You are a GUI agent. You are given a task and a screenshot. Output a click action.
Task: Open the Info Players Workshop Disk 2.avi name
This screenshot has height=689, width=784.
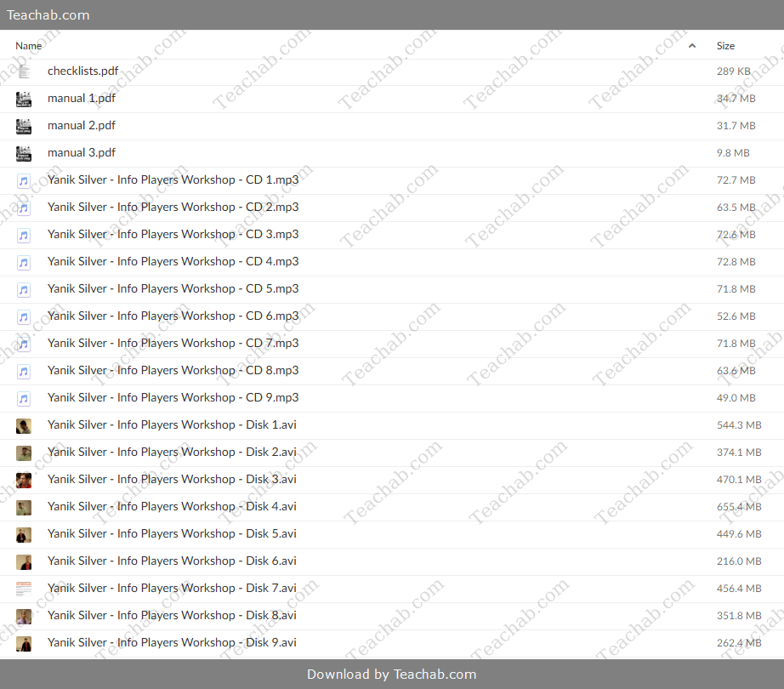[172, 452]
